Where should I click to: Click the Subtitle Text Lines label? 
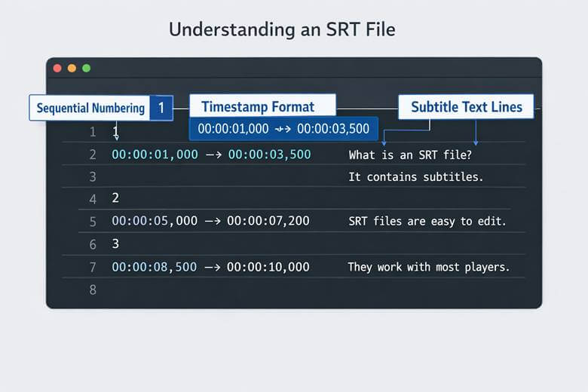point(466,106)
